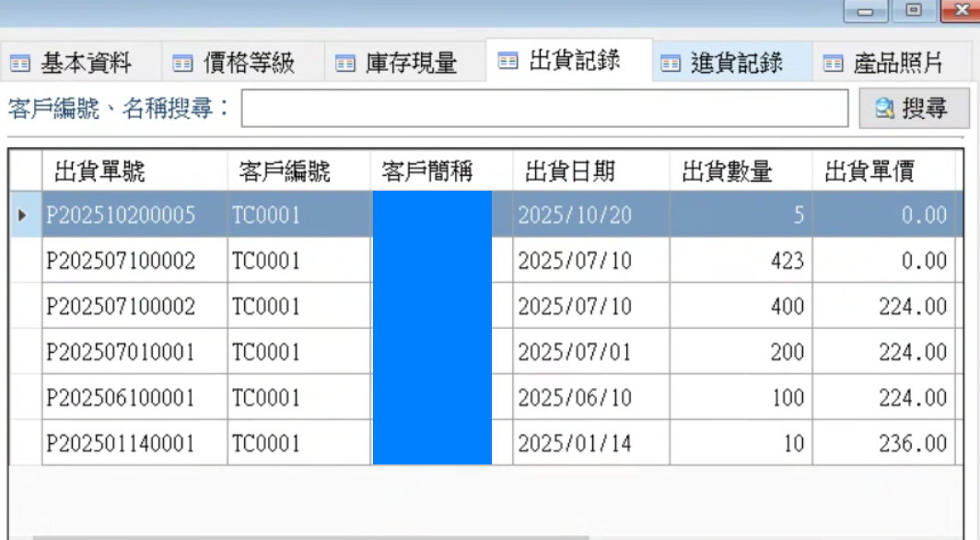980x540 pixels.
Task: Sort by the 出貨單價 column header
Action: [x=882, y=170]
